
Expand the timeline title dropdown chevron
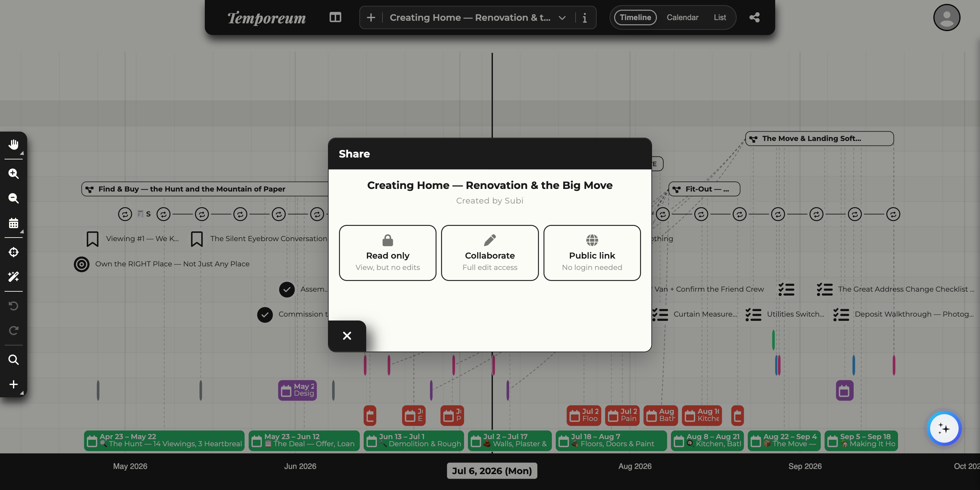point(562,17)
